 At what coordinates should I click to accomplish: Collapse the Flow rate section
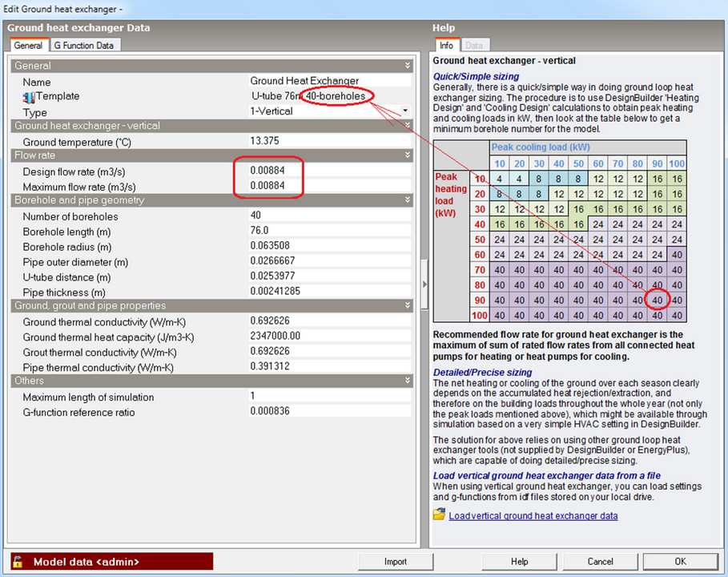click(x=408, y=155)
